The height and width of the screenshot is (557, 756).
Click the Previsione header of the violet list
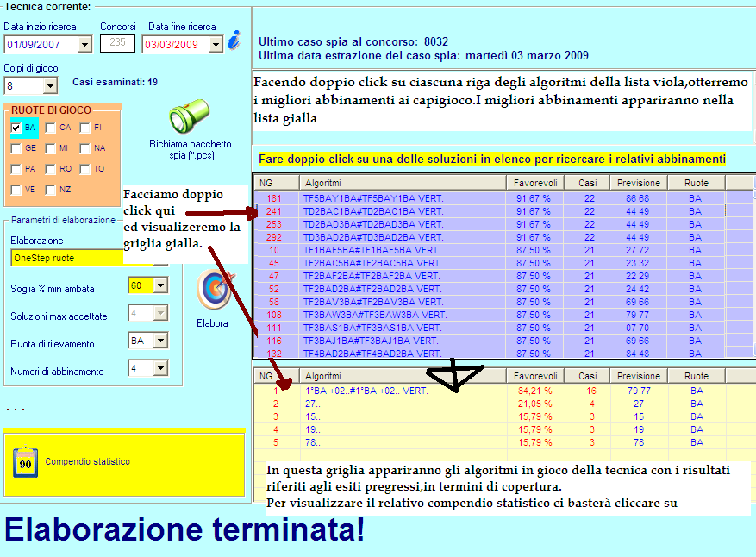(639, 183)
